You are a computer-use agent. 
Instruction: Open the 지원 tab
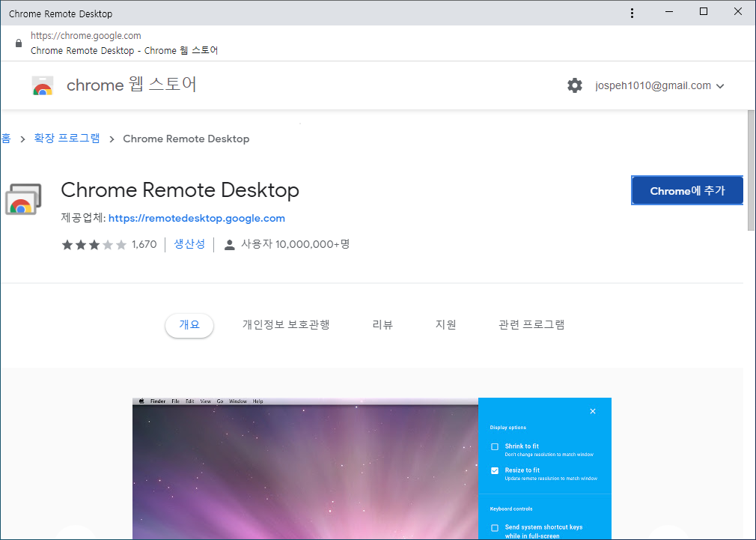445,325
